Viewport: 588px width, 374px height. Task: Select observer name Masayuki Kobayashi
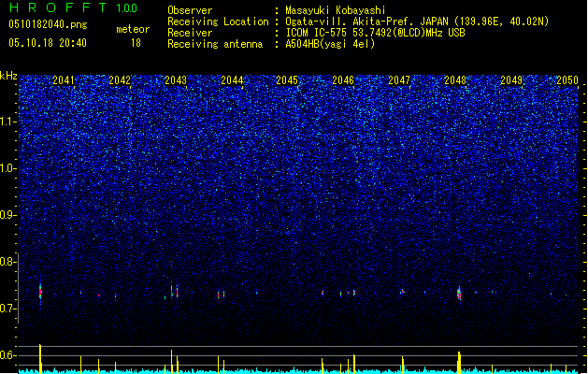pyautogui.click(x=336, y=10)
